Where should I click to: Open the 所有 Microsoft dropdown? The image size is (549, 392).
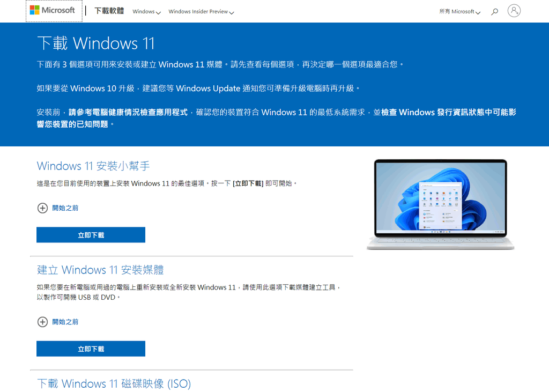click(459, 12)
